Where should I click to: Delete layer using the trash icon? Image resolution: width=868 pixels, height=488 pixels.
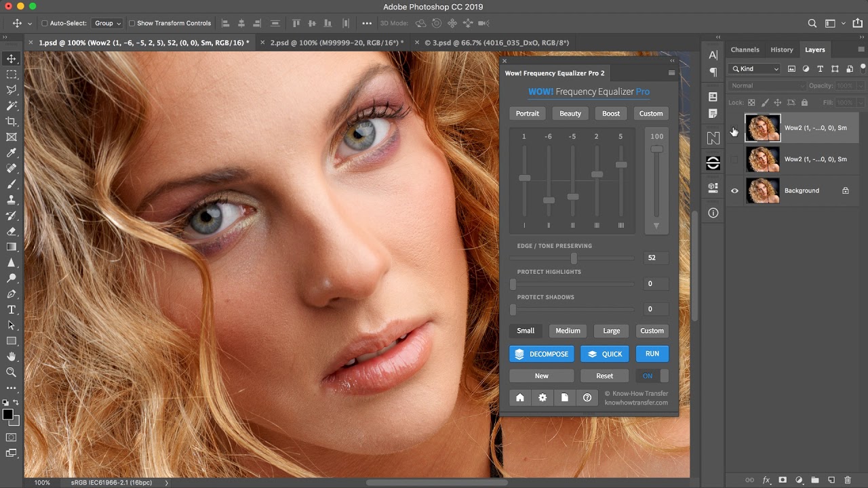pos(848,480)
